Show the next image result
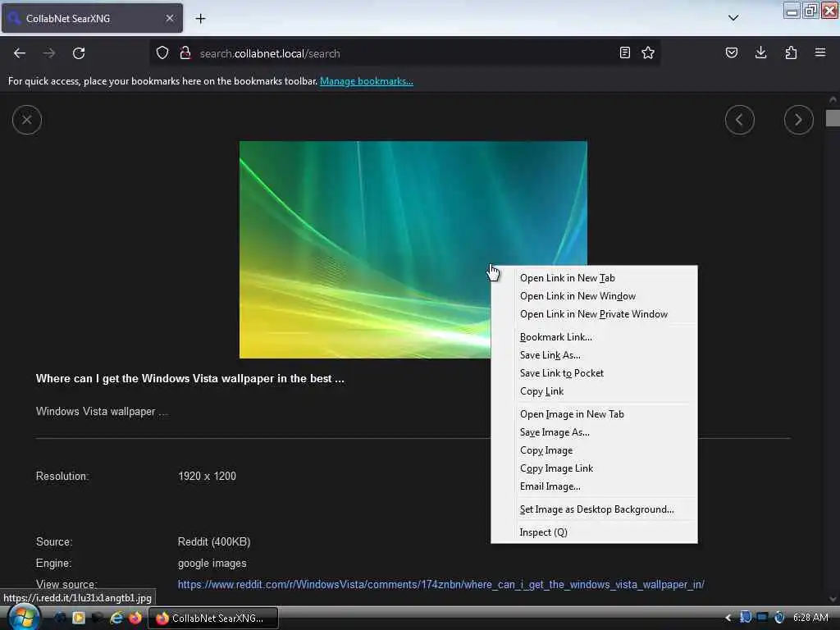Screen dimensions: 840x630 (x=799, y=120)
